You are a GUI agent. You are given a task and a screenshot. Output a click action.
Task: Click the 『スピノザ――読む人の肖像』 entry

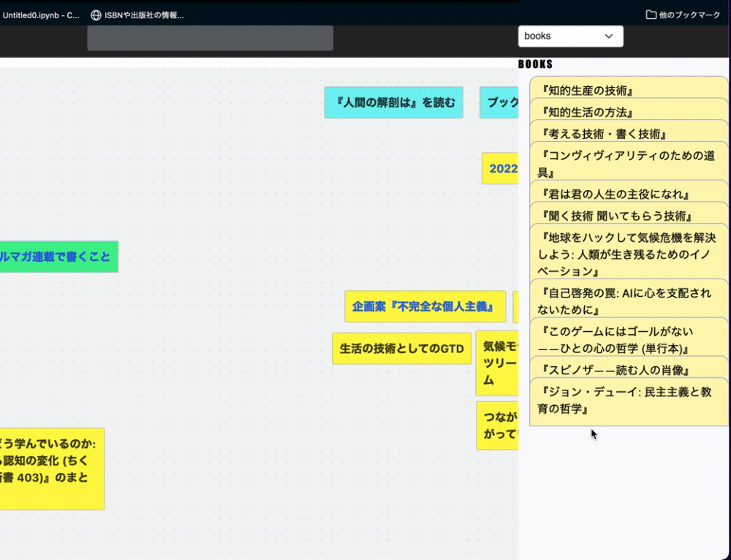pyautogui.click(x=627, y=370)
